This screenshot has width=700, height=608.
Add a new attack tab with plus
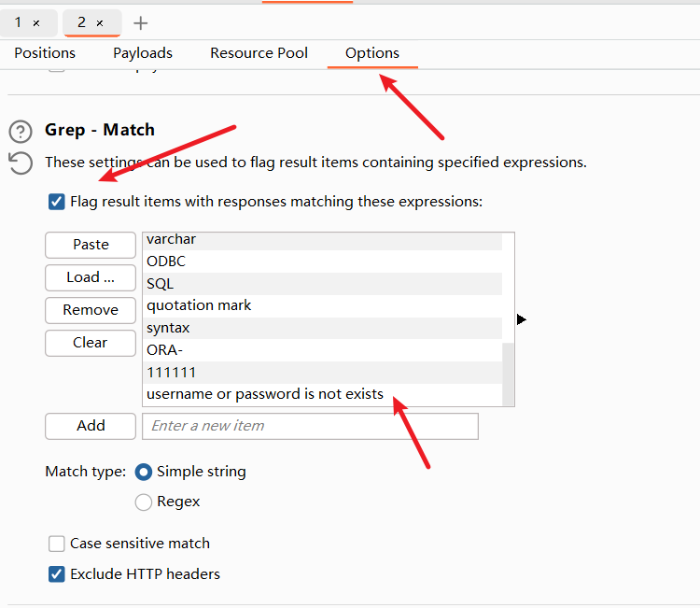tap(140, 22)
